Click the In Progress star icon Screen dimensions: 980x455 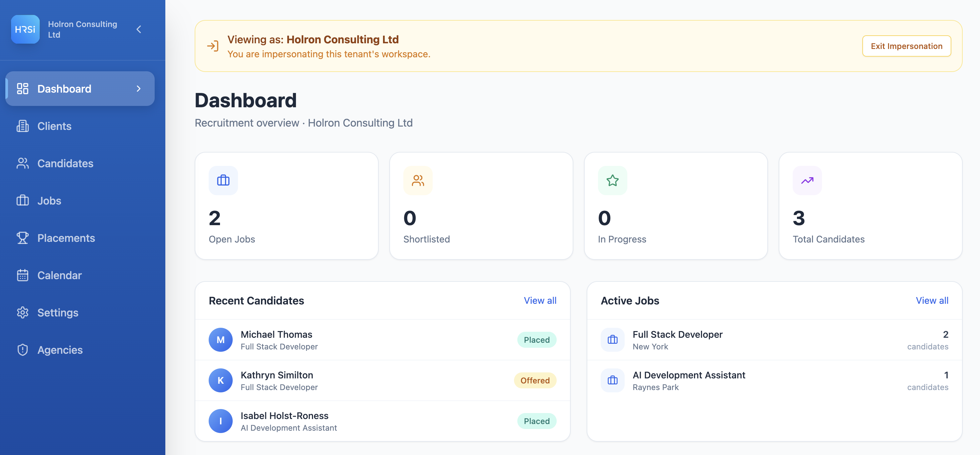(613, 180)
